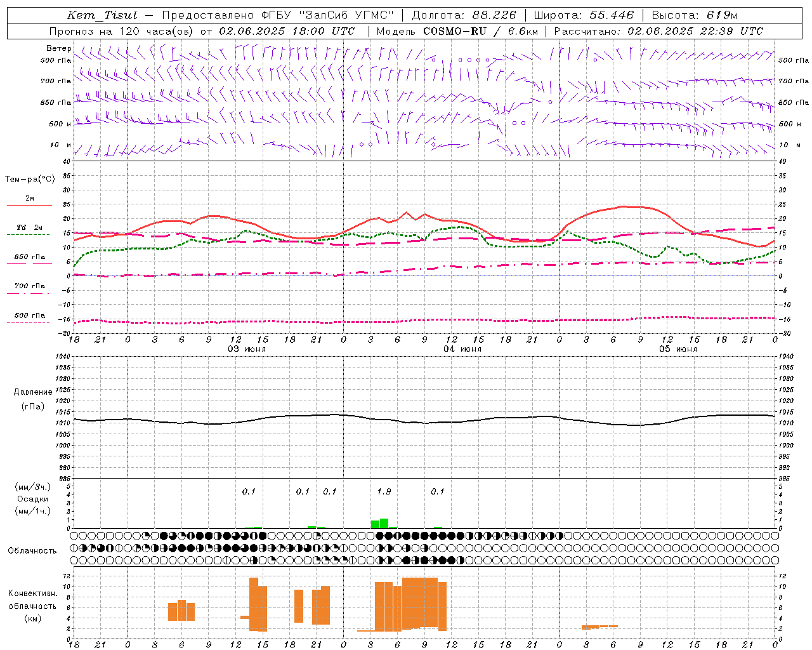Image resolution: width=812 pixels, height=650 pixels.
Task: Click the 1.9 precipitation amount value
Action: [x=384, y=492]
